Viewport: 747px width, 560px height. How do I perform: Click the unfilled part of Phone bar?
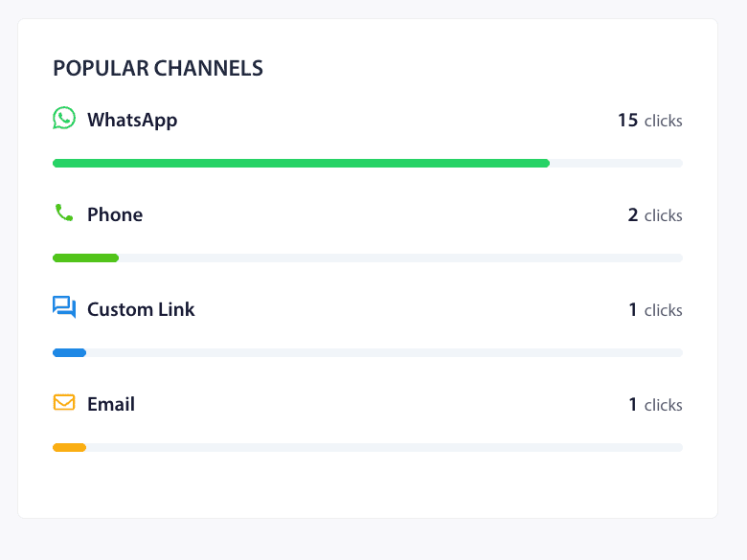pos(400,258)
